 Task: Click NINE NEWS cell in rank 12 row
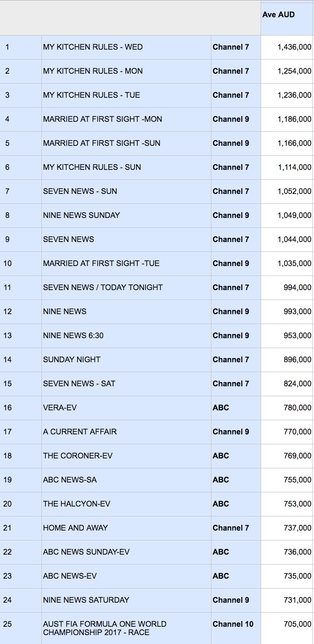[126, 312]
